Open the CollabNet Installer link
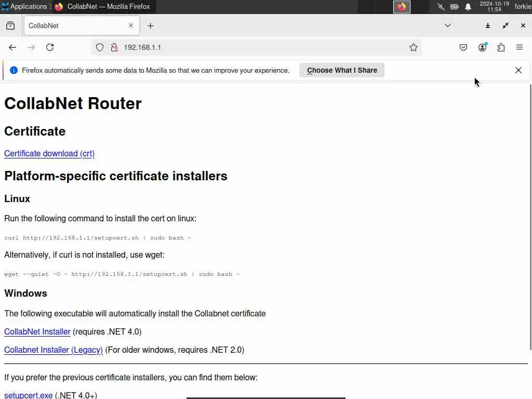 [x=37, y=331]
